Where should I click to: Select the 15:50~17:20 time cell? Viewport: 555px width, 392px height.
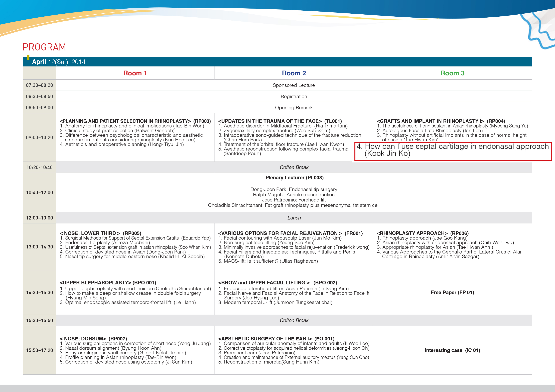click(39, 350)
